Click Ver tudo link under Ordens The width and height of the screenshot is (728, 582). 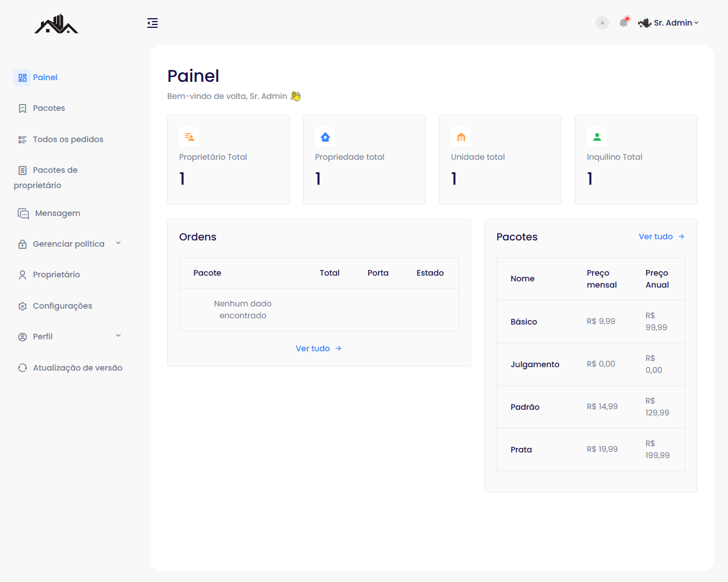click(318, 348)
